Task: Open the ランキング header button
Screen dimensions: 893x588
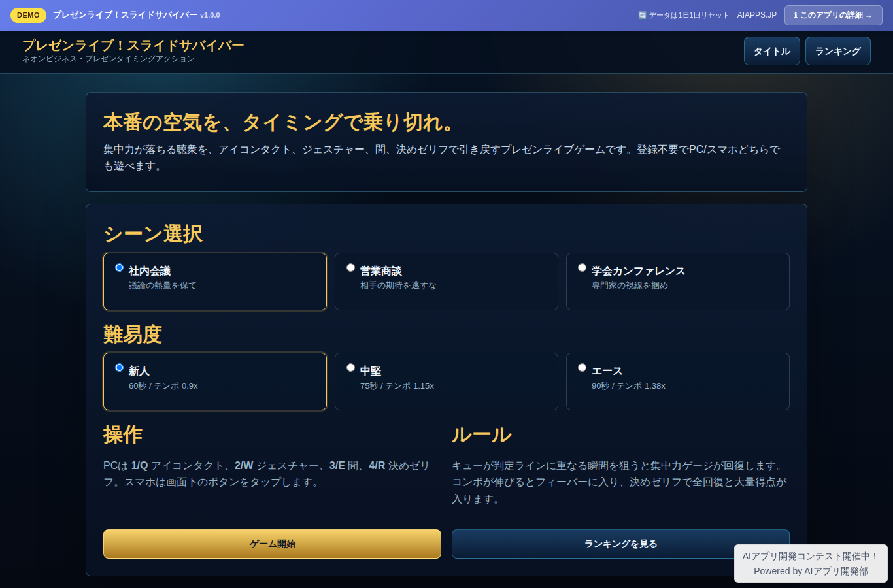Action: pyautogui.click(x=838, y=51)
